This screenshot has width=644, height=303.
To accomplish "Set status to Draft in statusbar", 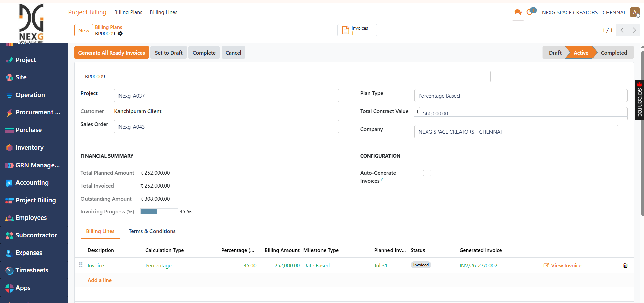I will pyautogui.click(x=554, y=53).
